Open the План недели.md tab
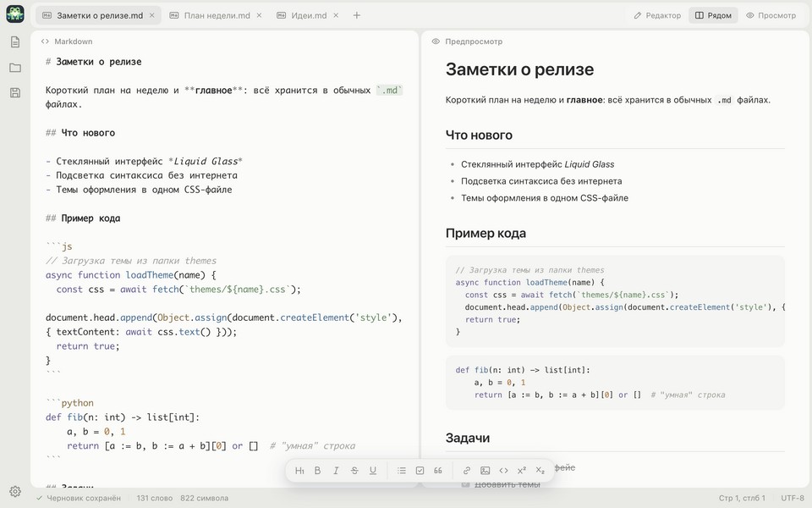The height and width of the screenshot is (508, 812). (x=217, y=15)
